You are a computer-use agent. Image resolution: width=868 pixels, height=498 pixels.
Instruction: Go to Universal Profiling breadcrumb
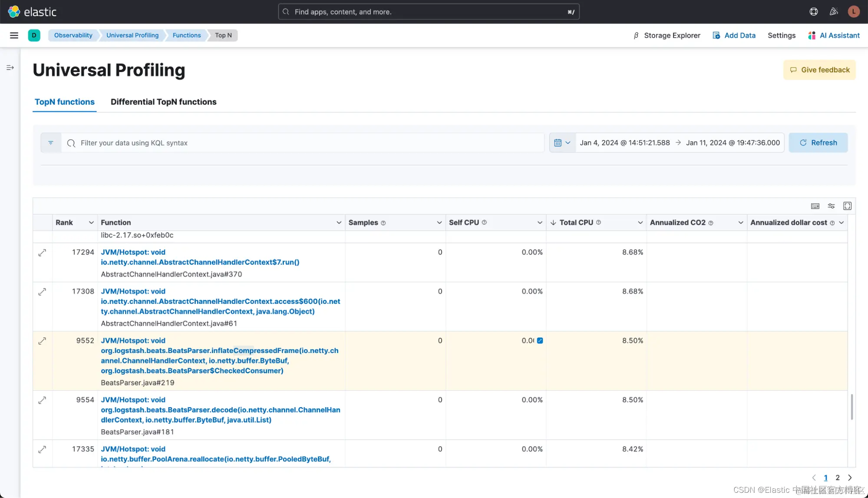[x=132, y=35]
